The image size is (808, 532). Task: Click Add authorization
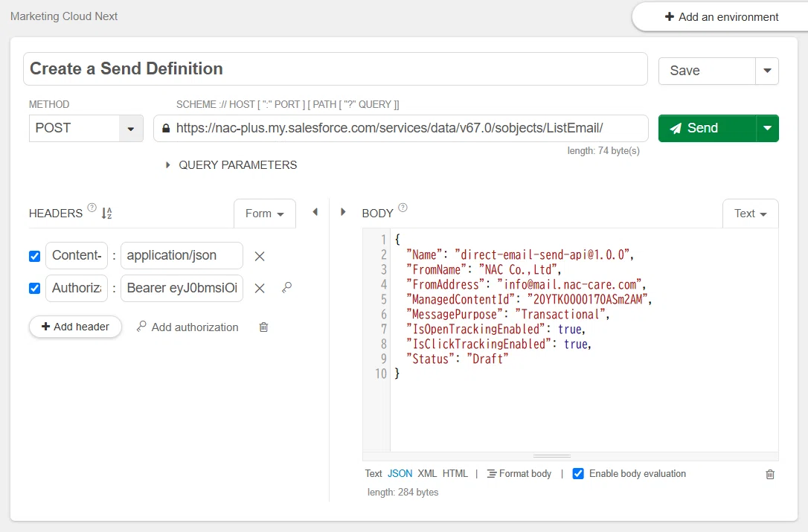187,327
